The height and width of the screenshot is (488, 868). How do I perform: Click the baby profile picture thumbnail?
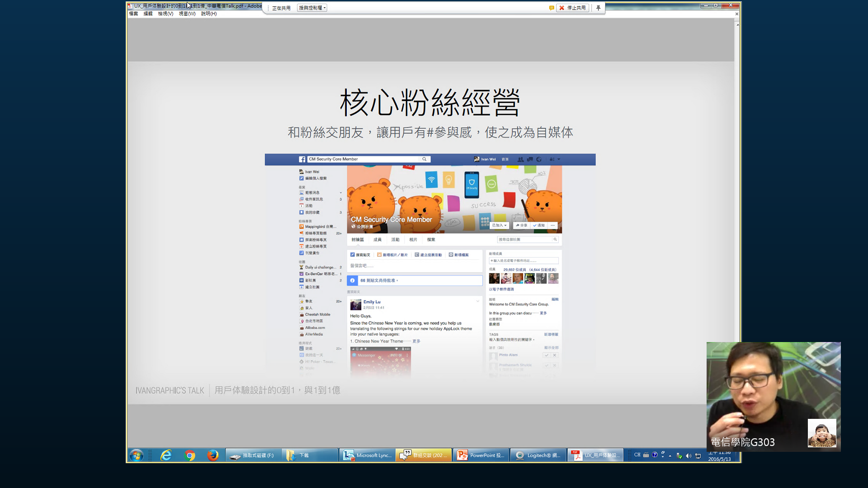click(x=821, y=433)
